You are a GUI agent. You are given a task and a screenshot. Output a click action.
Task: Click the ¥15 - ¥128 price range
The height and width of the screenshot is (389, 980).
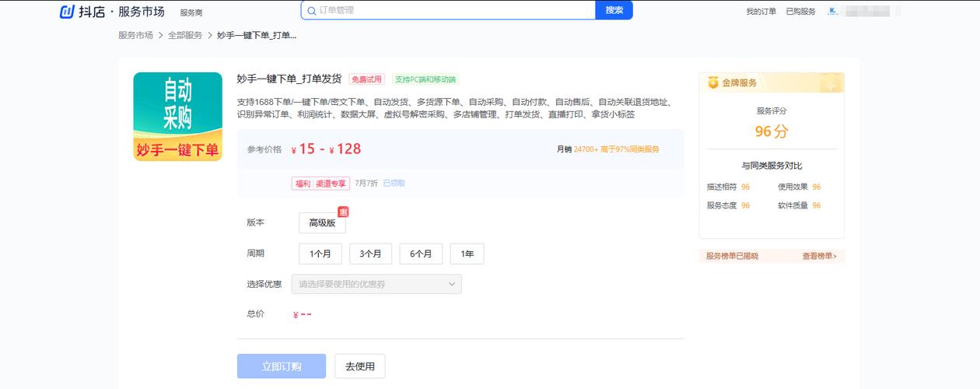pos(326,149)
